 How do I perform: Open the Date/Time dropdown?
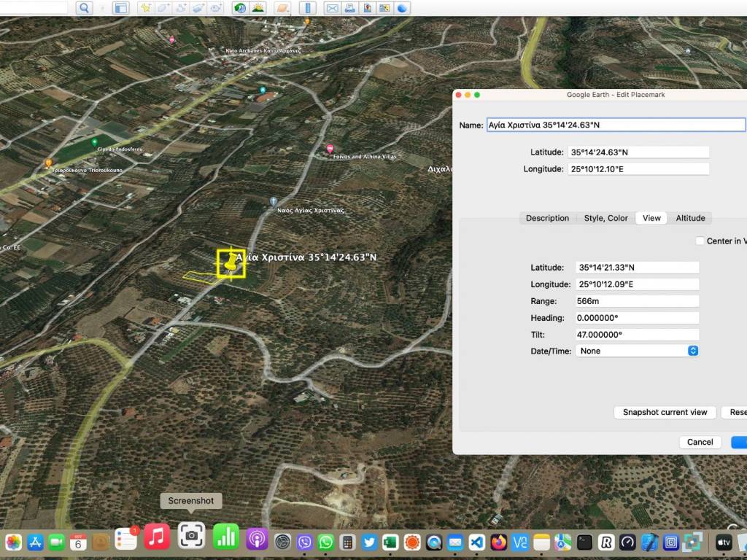click(x=637, y=351)
